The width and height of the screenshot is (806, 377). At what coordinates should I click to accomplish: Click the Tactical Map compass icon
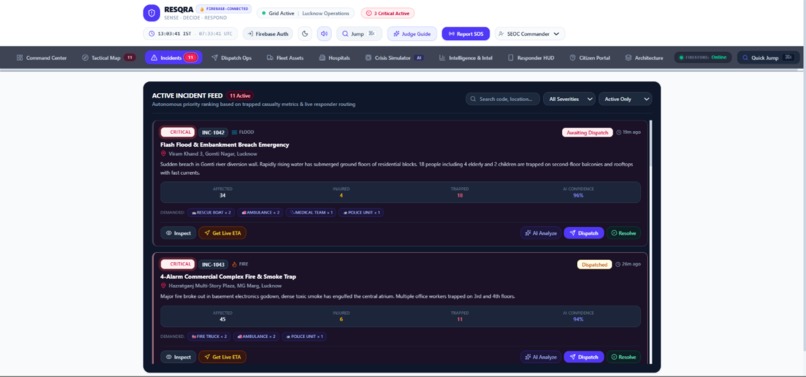click(x=85, y=58)
